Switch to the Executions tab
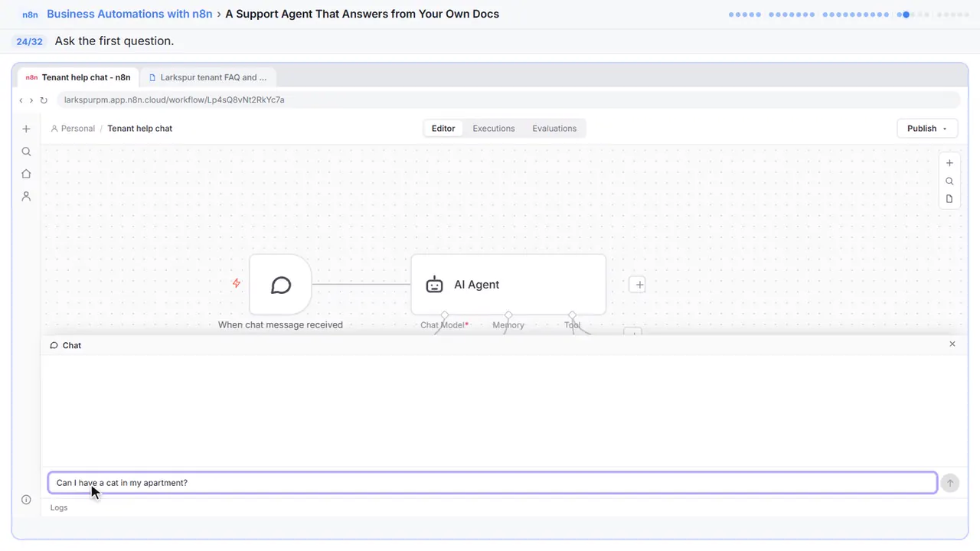The image size is (980, 551). pyautogui.click(x=494, y=129)
